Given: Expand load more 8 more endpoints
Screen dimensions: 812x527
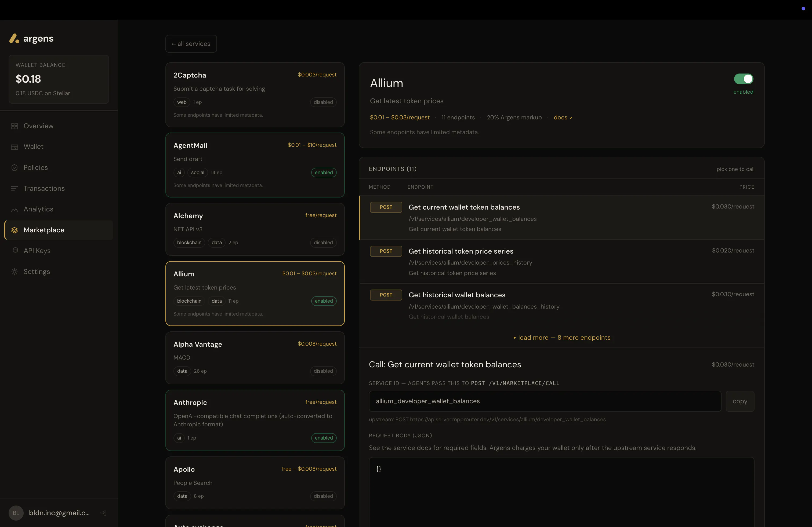Looking at the screenshot, I should (x=561, y=338).
